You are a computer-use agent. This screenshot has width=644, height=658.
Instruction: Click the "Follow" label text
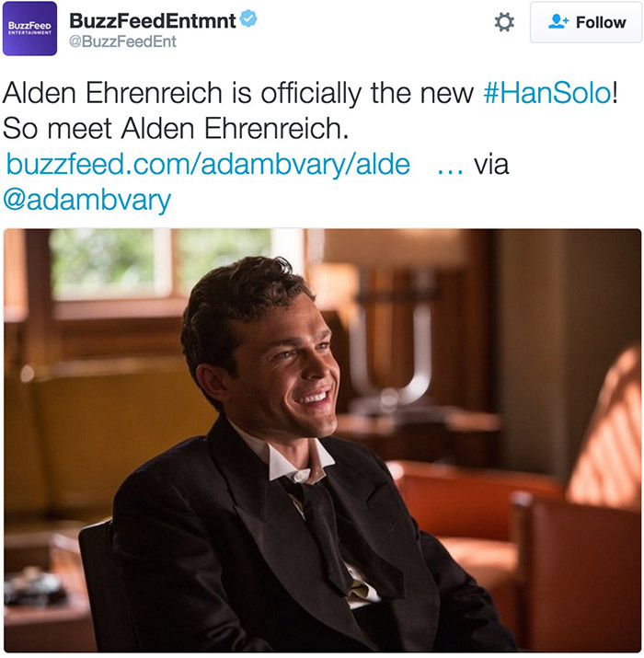601,22
